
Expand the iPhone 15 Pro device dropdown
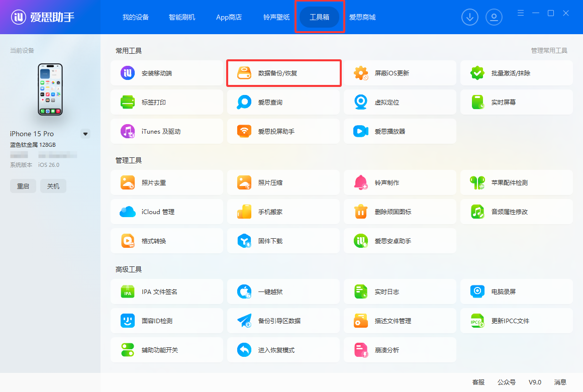point(85,134)
